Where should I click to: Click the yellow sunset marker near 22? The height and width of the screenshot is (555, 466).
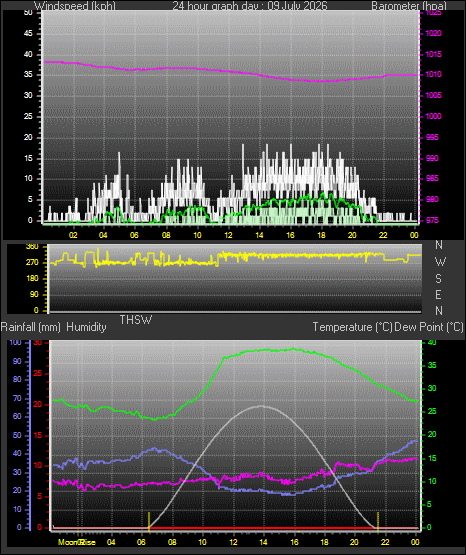pyautogui.click(x=378, y=521)
